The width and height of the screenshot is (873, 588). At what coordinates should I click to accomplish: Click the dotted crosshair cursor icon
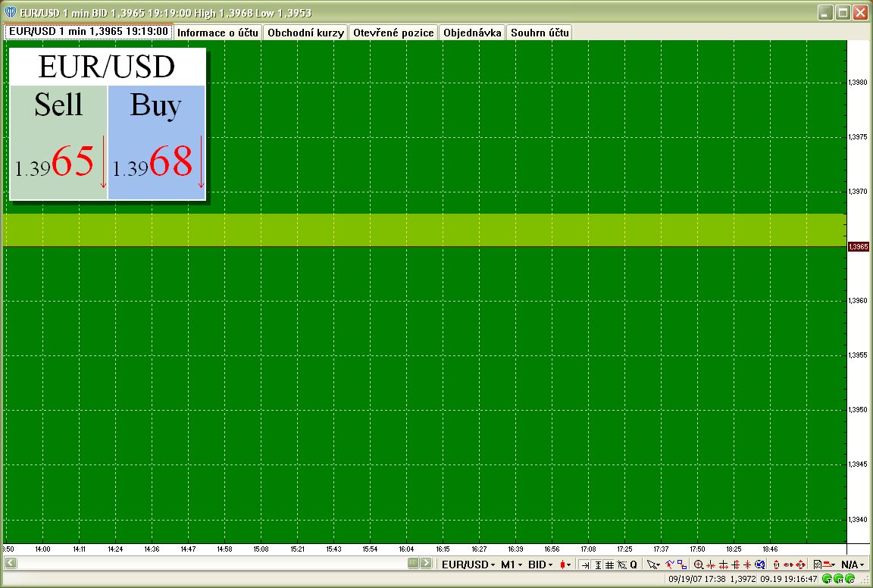tap(622, 565)
